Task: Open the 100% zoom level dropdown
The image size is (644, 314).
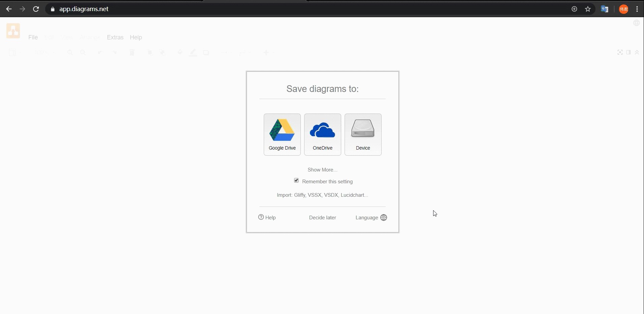Action: (45, 53)
